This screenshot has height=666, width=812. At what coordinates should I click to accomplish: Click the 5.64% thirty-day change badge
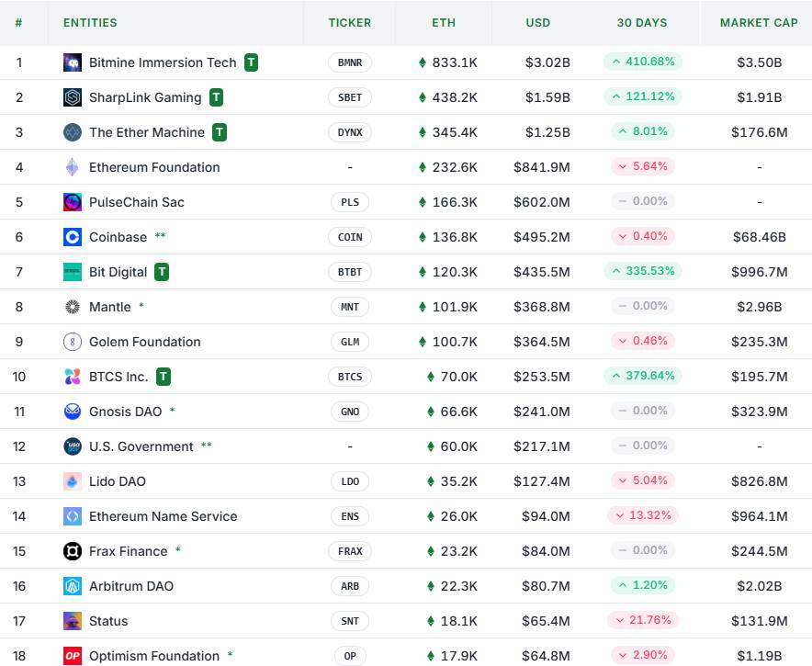[x=643, y=166]
